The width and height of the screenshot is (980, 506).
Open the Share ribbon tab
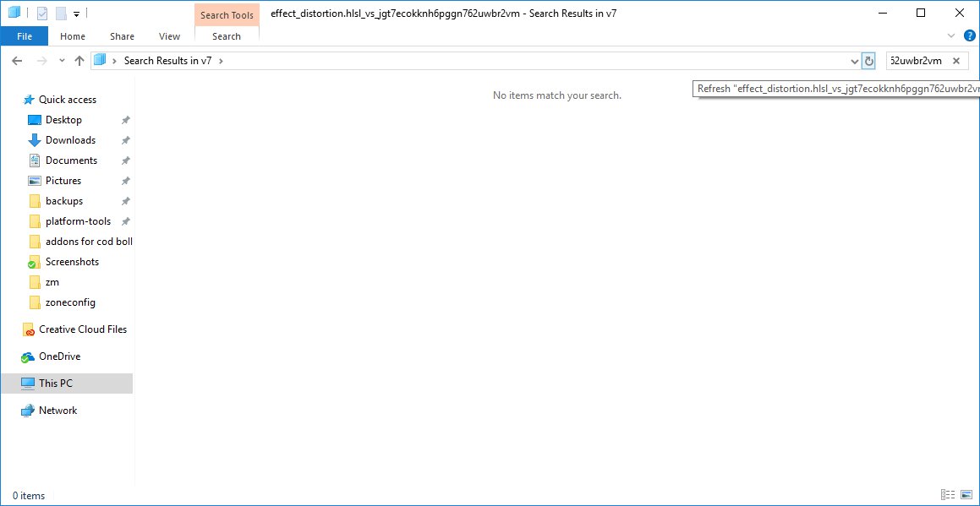[122, 36]
